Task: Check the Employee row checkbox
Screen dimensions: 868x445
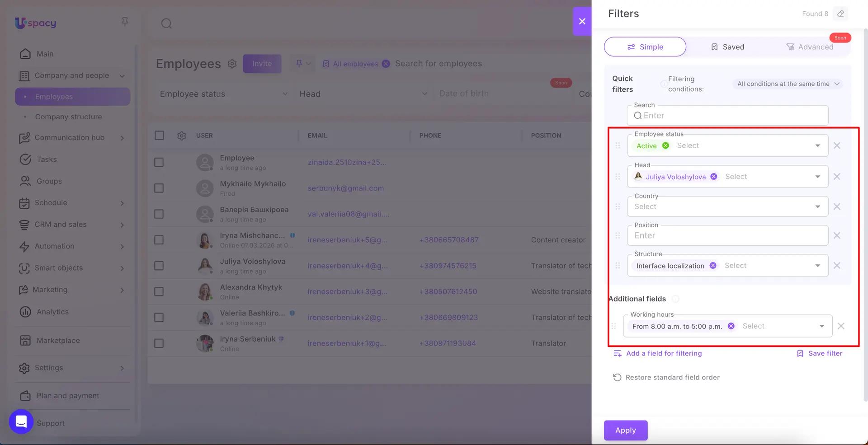Action: (159, 162)
